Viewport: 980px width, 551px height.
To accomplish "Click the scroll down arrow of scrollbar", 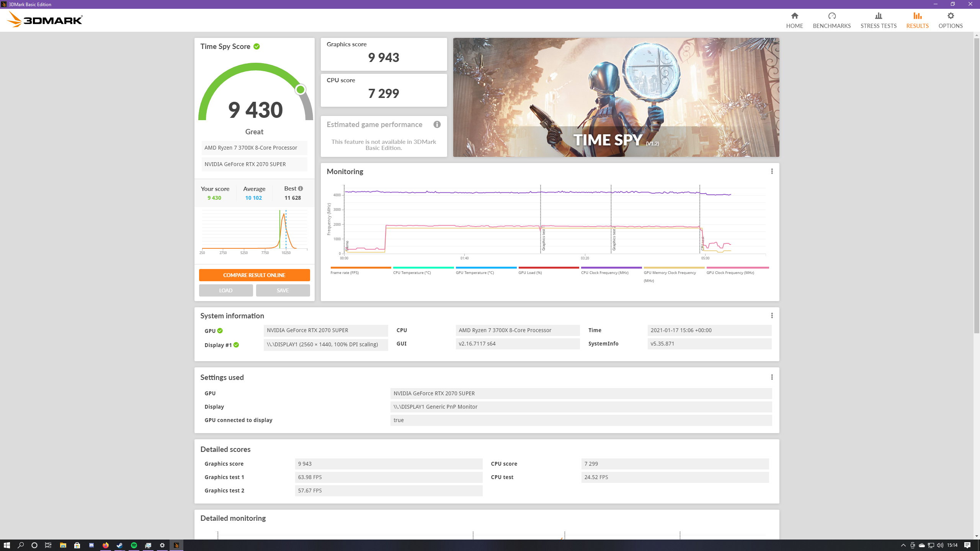I will pos(977,536).
